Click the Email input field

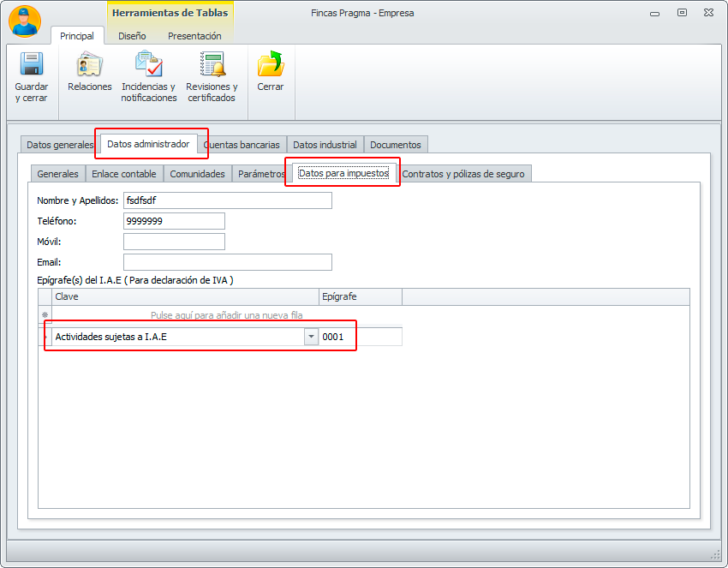click(228, 262)
